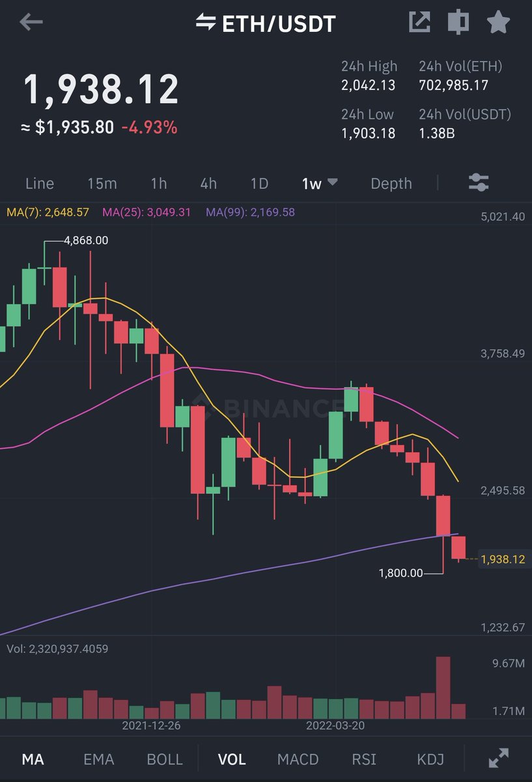Open the share/export icon
The width and height of the screenshot is (532, 782).
(x=419, y=22)
